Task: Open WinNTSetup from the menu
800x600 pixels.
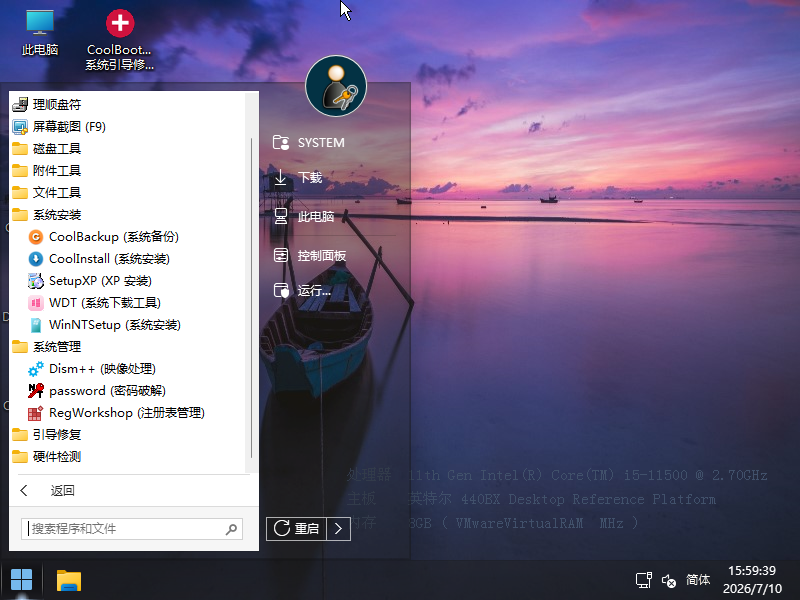Action: [105, 324]
